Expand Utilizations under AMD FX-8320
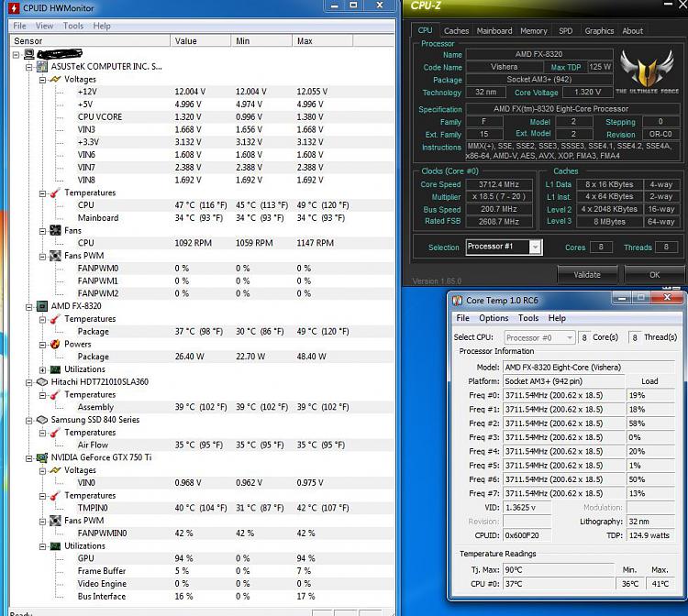This screenshot has height=616, width=688. coord(42,370)
